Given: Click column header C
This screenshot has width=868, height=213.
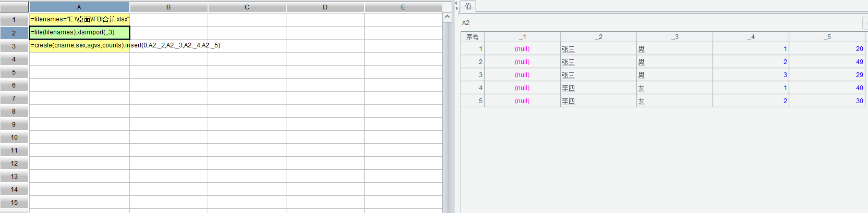Looking at the screenshot, I should tap(247, 7).
